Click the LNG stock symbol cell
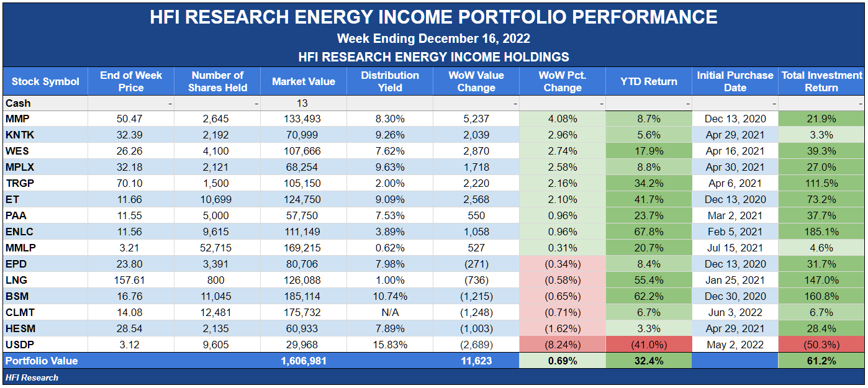 pyautogui.click(x=45, y=280)
